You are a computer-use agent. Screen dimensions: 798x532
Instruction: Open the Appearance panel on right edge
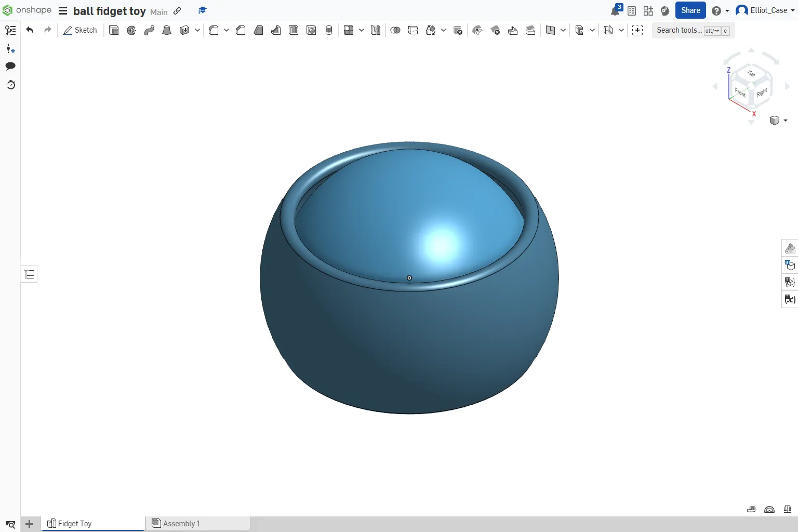pos(790,248)
